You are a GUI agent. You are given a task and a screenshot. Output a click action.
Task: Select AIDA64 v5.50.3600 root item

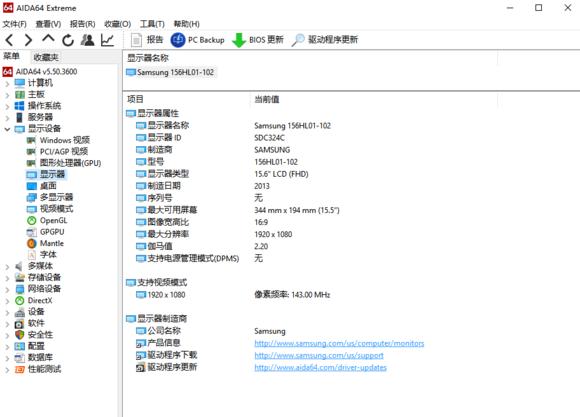coord(40,71)
